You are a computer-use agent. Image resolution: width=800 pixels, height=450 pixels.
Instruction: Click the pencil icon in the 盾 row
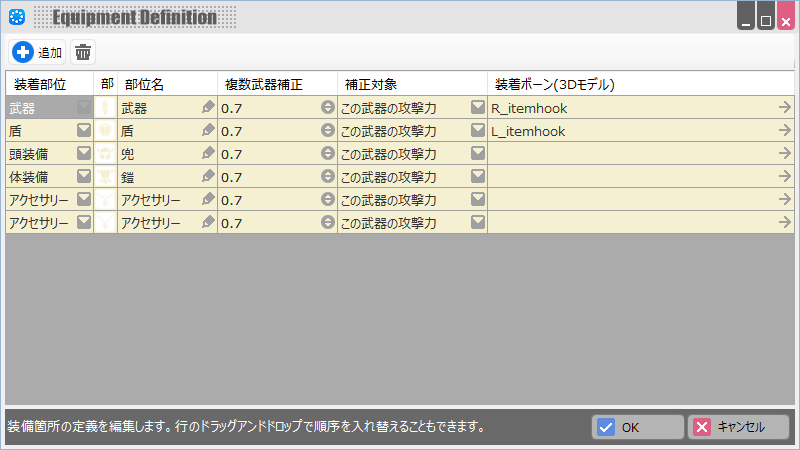pyautogui.click(x=208, y=131)
